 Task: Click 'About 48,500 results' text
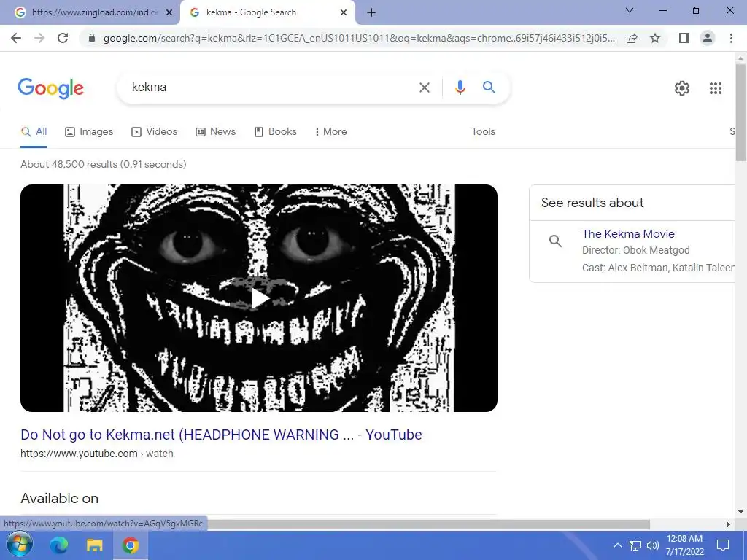[104, 164]
